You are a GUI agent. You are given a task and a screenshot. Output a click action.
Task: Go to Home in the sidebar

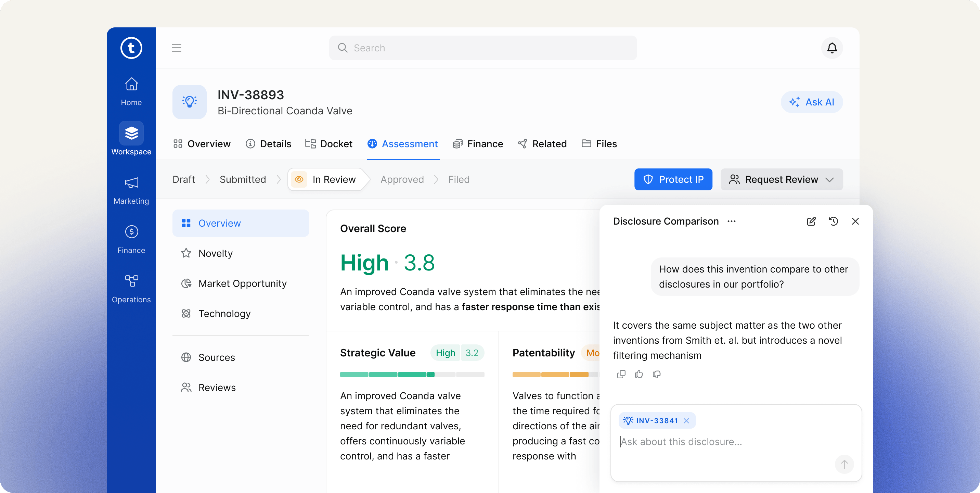131,92
